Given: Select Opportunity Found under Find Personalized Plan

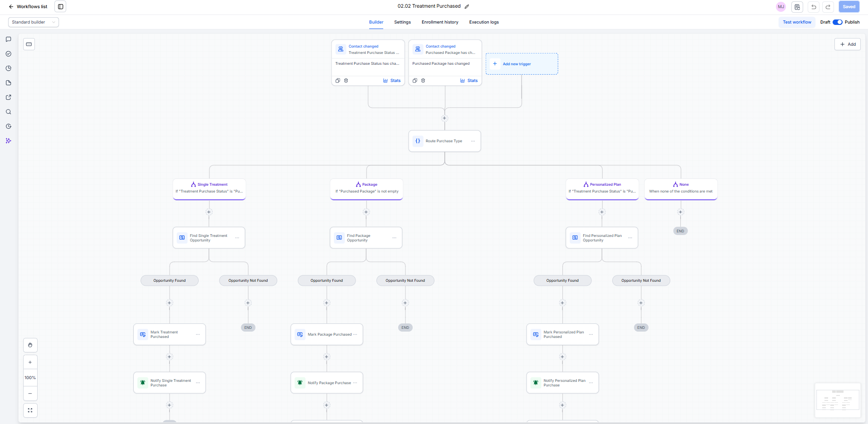Looking at the screenshot, I should tap(562, 280).
